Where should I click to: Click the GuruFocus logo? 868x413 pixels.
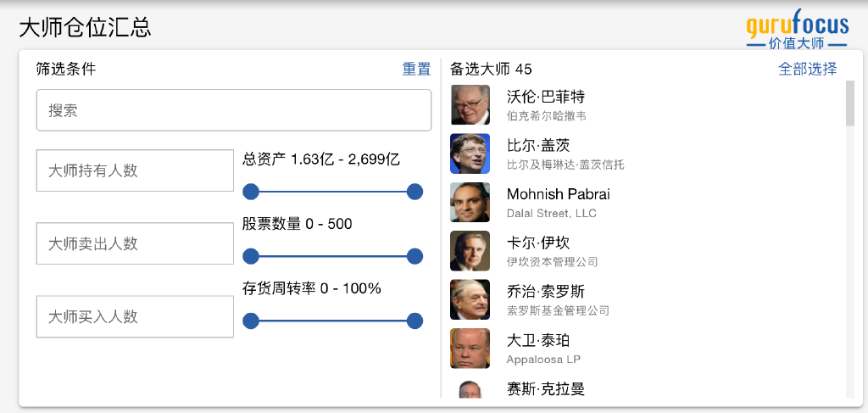pos(797,30)
